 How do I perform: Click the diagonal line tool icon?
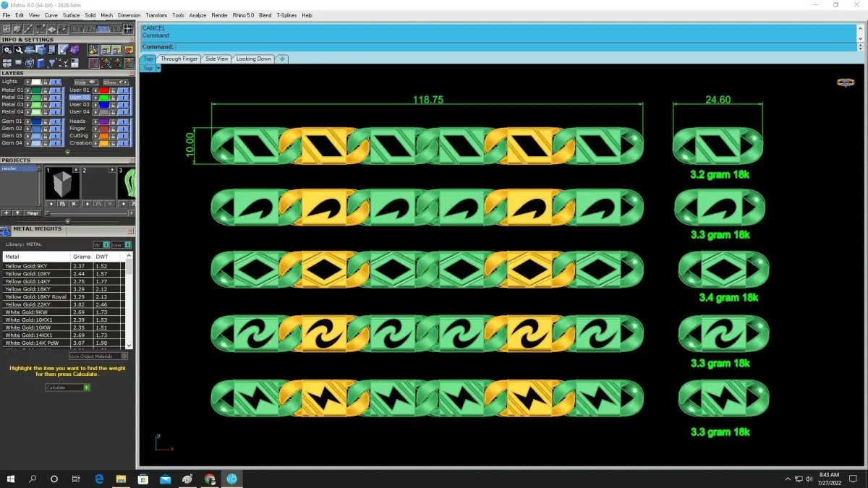pyautogui.click(x=28, y=29)
